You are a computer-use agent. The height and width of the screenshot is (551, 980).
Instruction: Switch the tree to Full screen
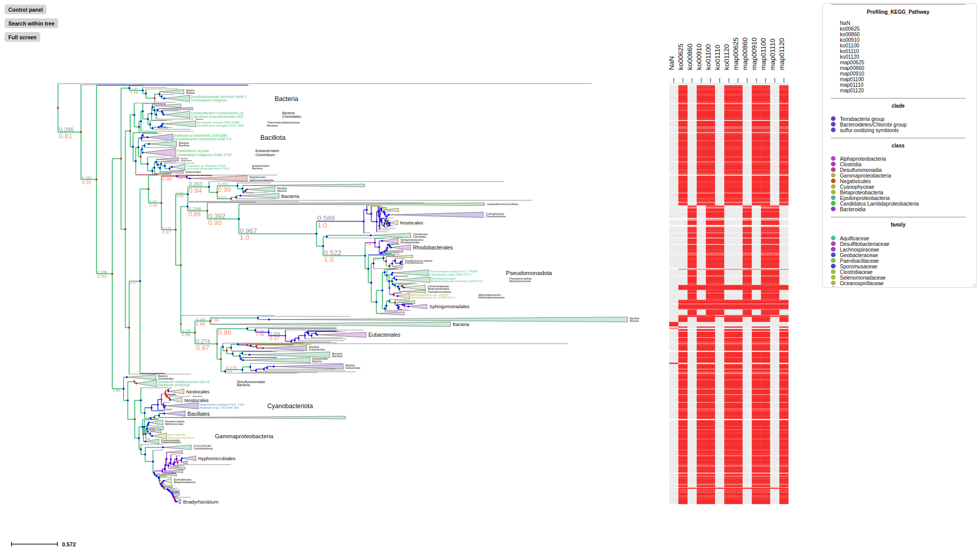pos(22,37)
